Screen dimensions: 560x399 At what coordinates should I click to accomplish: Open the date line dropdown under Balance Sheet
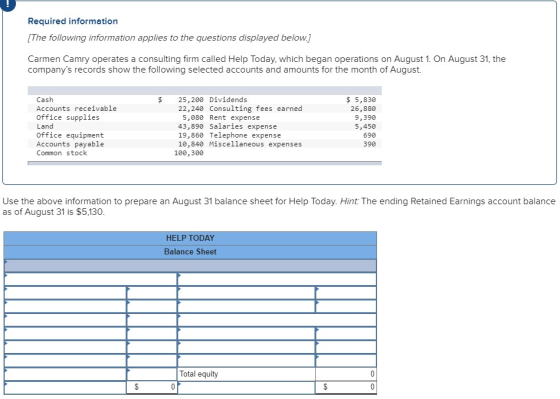[x=190, y=266]
